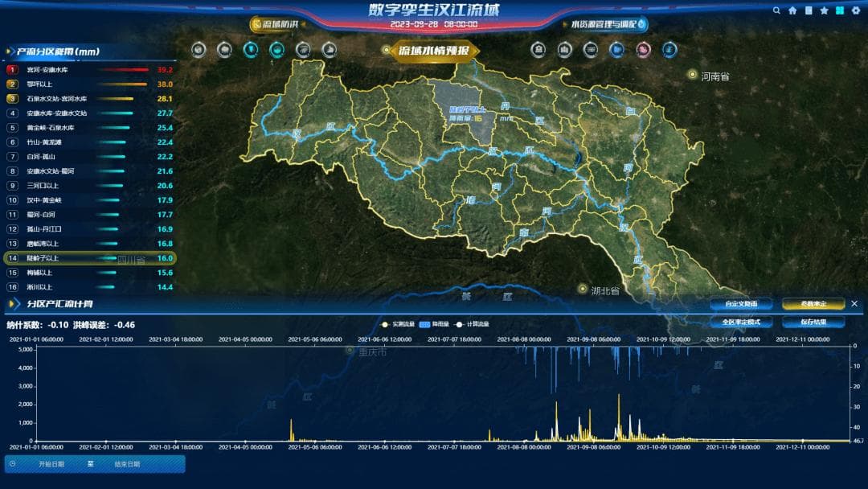The image size is (868, 489).
Task: Select 淅川以上 row
Action: click(x=90, y=287)
